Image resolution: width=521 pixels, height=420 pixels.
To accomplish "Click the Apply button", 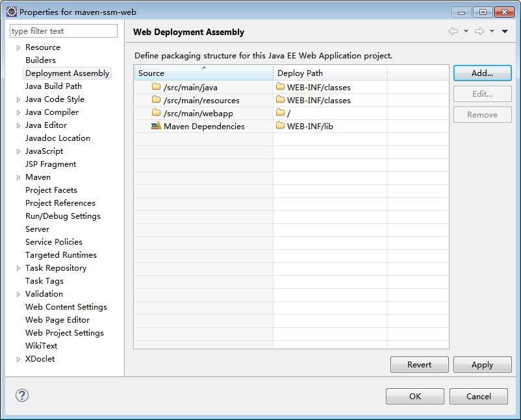I will [x=483, y=365].
